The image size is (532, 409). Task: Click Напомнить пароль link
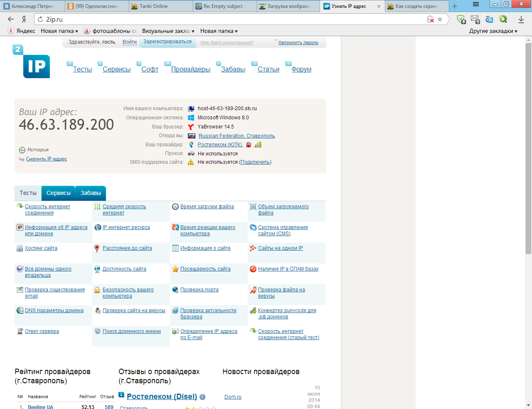tap(298, 42)
